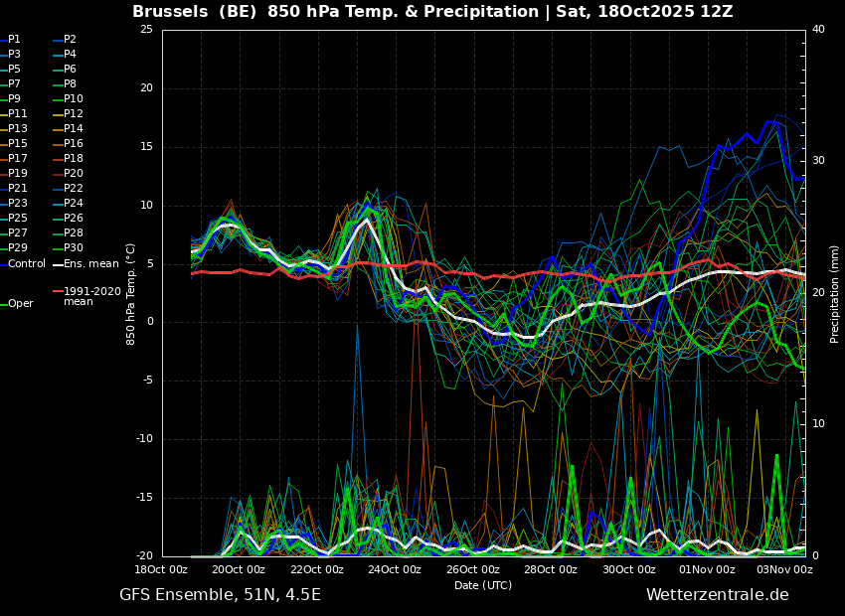Image resolution: width=845 pixels, height=616 pixels.
Task: Click the GFS Ensemble, 51N, 4.5E caption
Action: [220, 595]
